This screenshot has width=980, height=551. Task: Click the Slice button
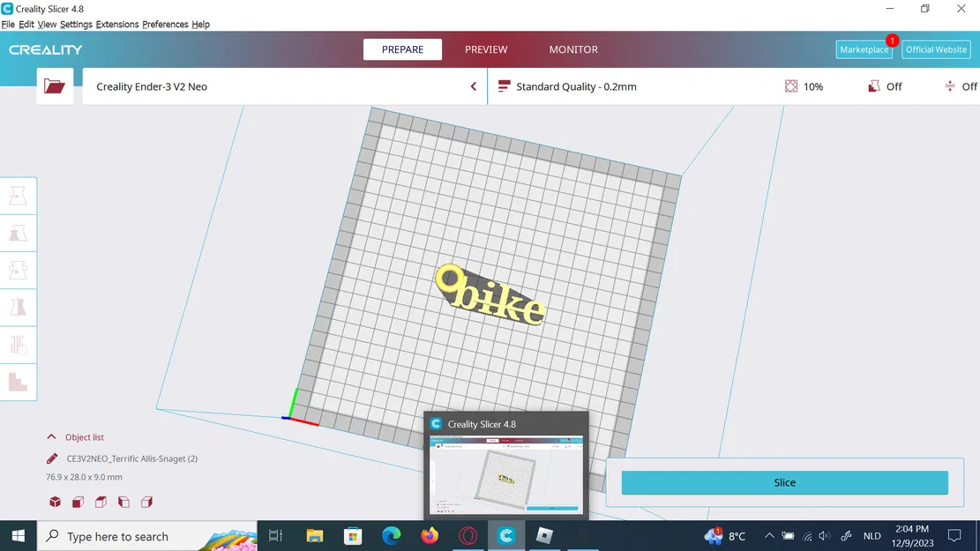784,482
